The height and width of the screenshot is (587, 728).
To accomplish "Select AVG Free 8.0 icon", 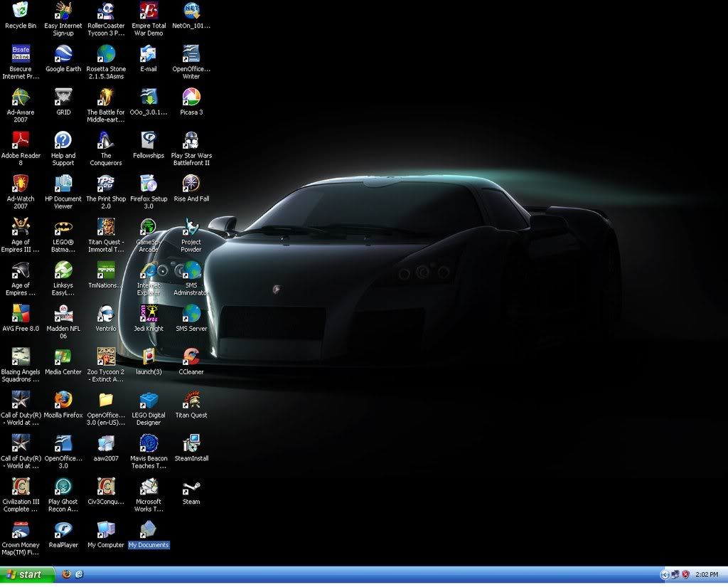I will pyautogui.click(x=21, y=313).
